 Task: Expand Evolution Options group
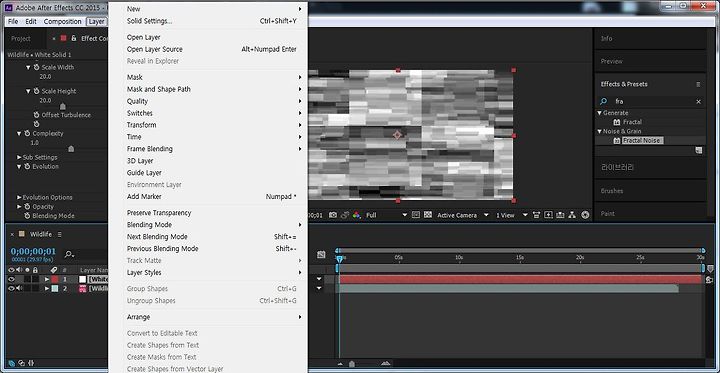(x=19, y=197)
